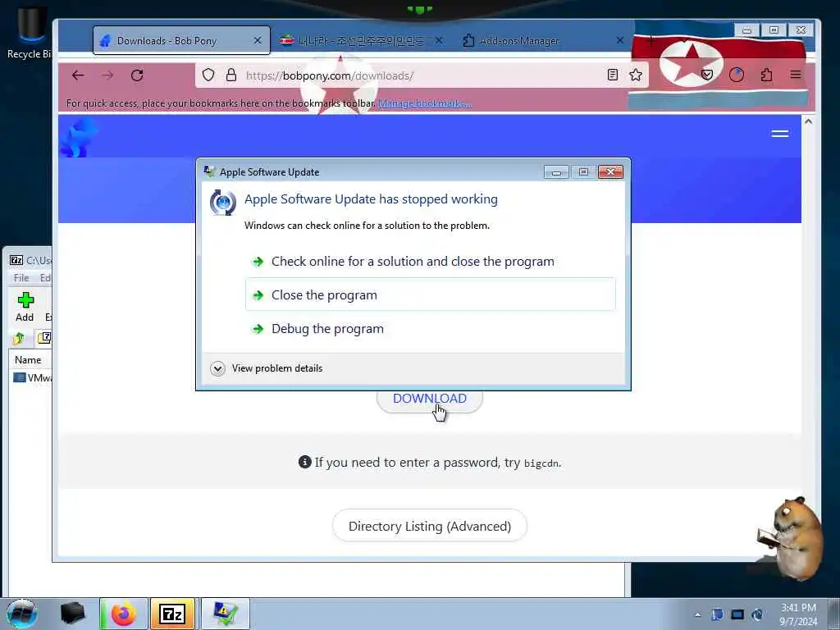Minimize Apple Software Update dialog
The image size is (840, 630).
click(556, 172)
